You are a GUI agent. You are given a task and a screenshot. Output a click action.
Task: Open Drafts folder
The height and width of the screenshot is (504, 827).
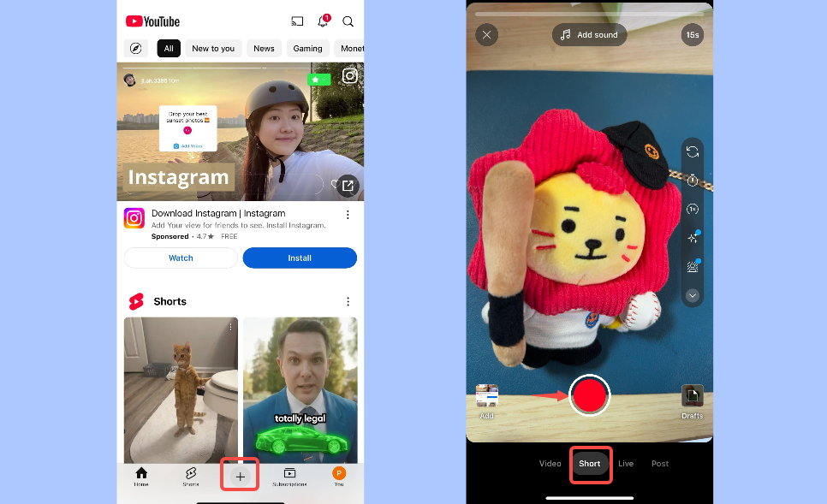click(x=693, y=401)
